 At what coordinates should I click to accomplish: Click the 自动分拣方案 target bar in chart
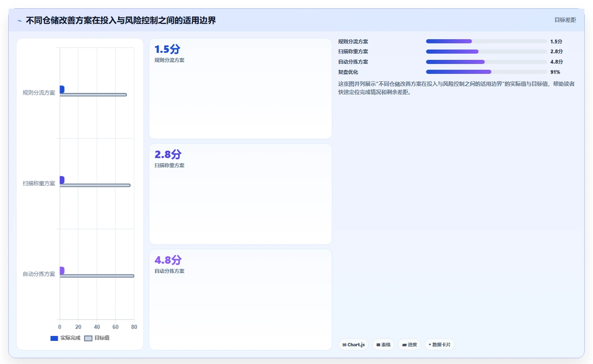(97, 276)
